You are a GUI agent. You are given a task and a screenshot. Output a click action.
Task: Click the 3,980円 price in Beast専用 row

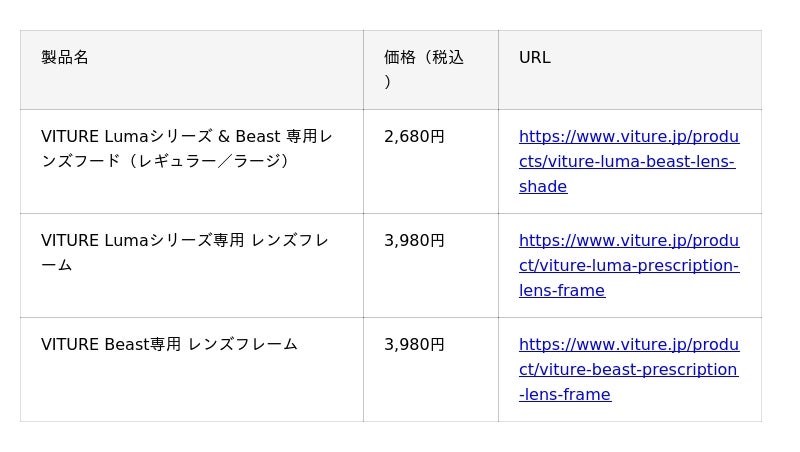coord(414,345)
